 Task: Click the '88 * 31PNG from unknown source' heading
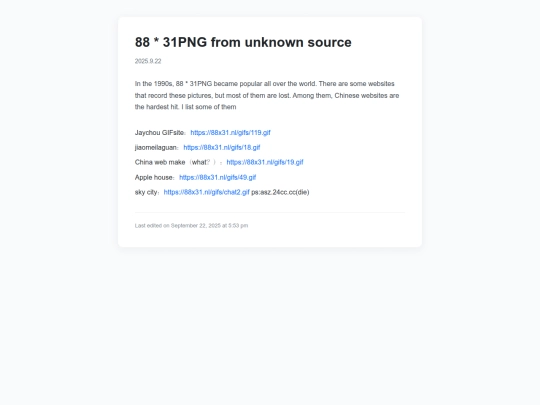coord(243,42)
